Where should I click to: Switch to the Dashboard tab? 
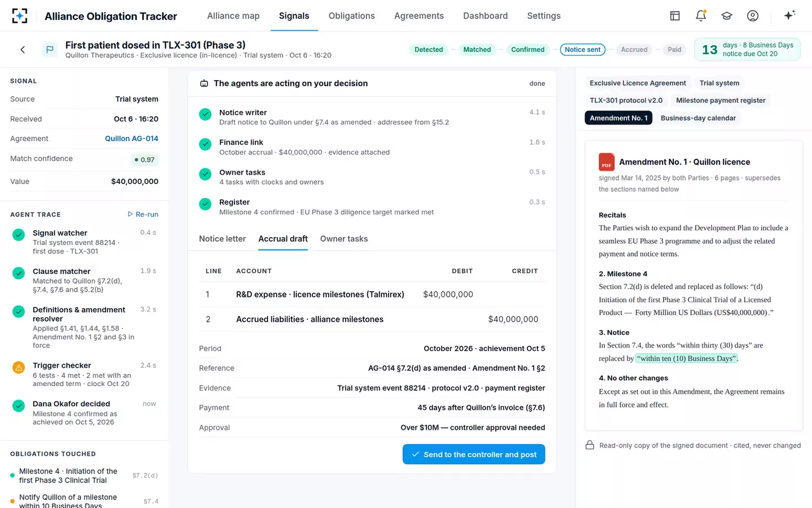486,16
